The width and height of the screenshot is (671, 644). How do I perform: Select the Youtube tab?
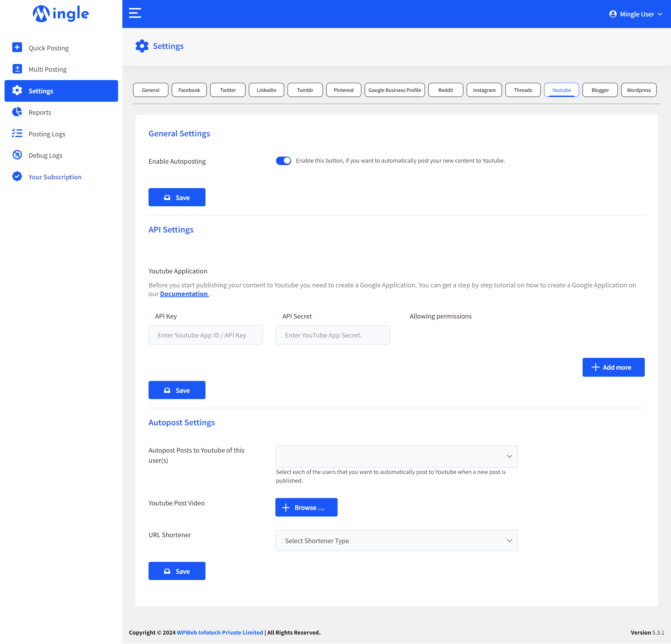pos(562,90)
